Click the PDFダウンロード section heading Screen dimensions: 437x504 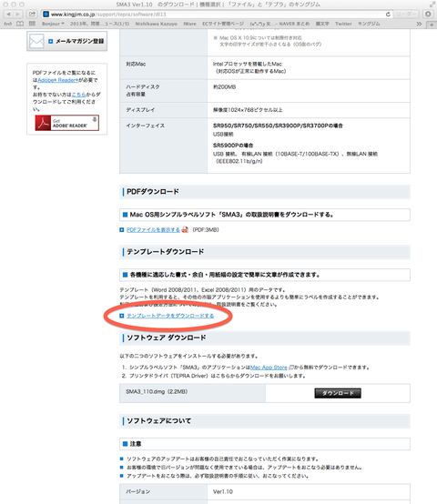pos(153,192)
